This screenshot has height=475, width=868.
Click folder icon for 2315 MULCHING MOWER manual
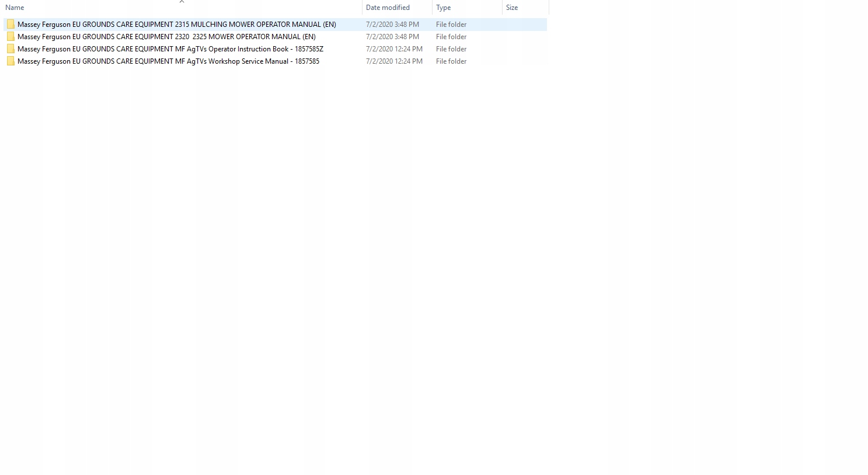(x=11, y=25)
